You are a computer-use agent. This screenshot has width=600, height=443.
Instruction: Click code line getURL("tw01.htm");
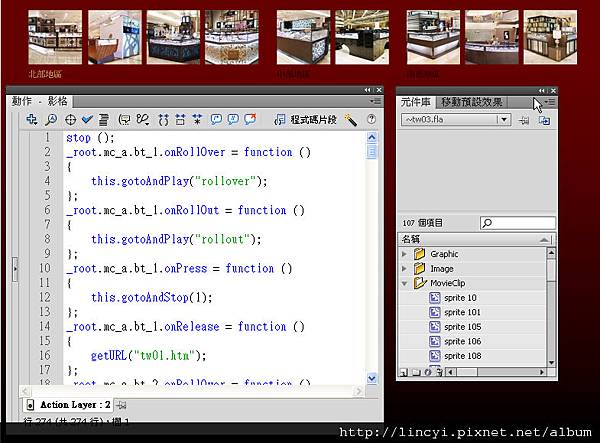tap(148, 356)
